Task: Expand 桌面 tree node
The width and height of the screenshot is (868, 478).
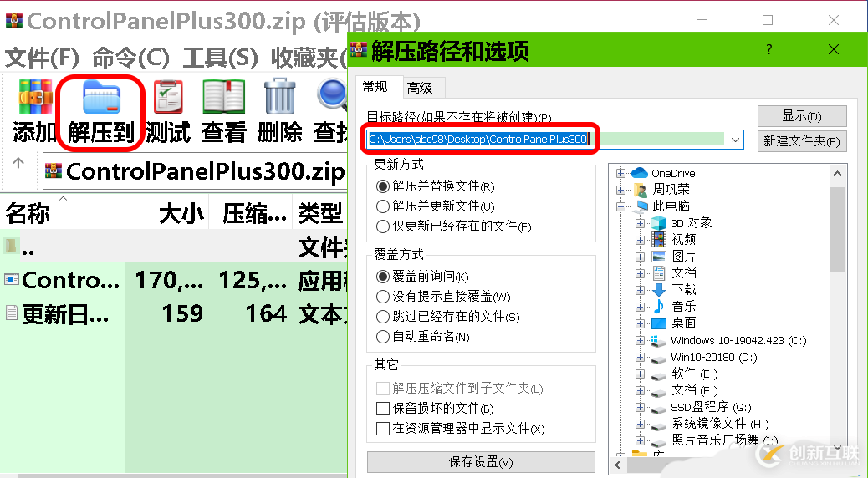Action: tap(640, 323)
